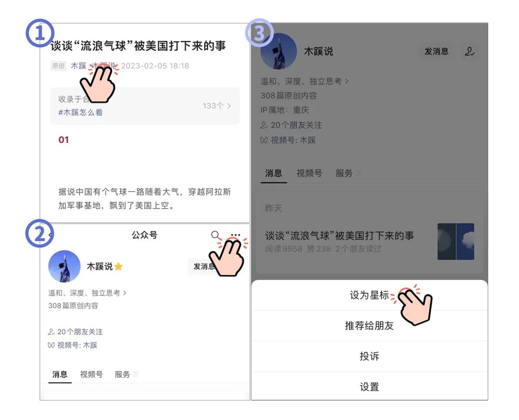Screen dimensions: 519x420
Task: Switch to the 视频号 tab in panel two
Action: tap(91, 374)
